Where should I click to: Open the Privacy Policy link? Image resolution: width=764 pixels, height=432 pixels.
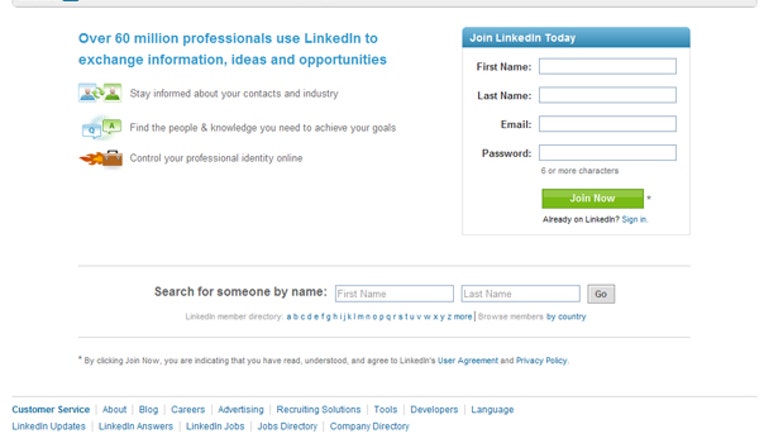tap(541, 361)
